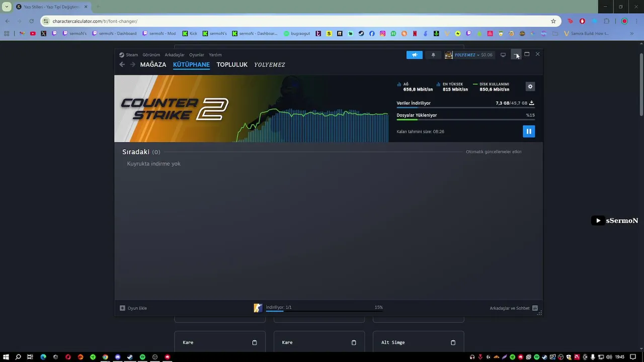Image resolution: width=644 pixels, height=362 pixels.
Task: Switch to the MAĞAZA tab
Action: pos(153,65)
